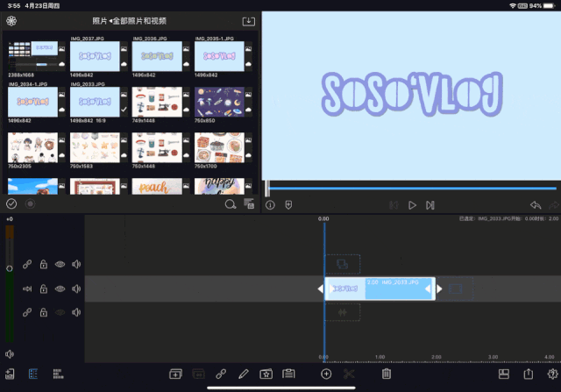Viewport: 561px width, 392px height.
Task: Select the IMG_2034-1.JPG thumbnail
Action: (32, 102)
